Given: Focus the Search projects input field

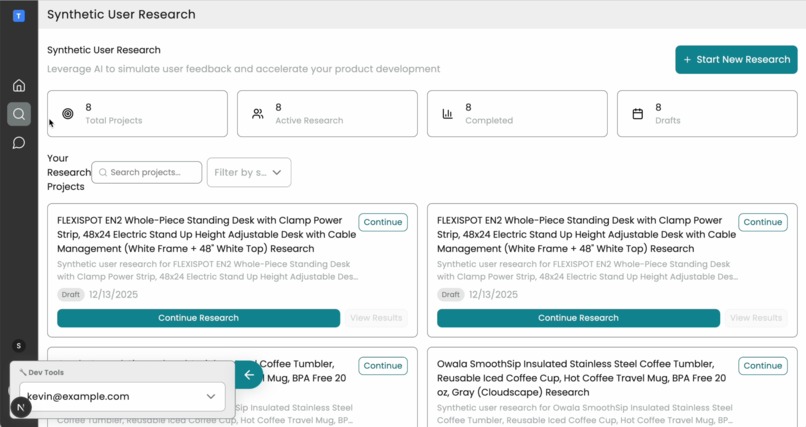Looking at the screenshot, I should point(146,172).
